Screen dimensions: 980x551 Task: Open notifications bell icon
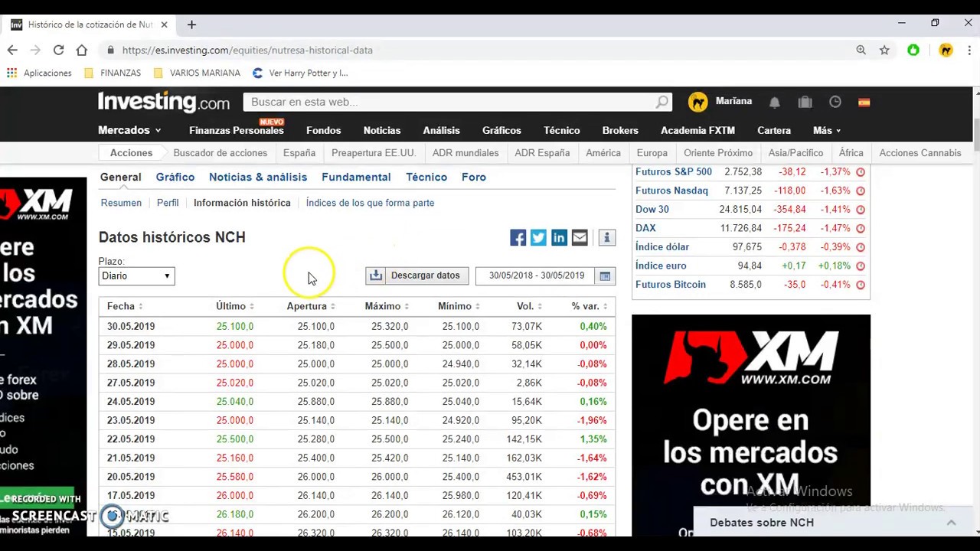(775, 102)
